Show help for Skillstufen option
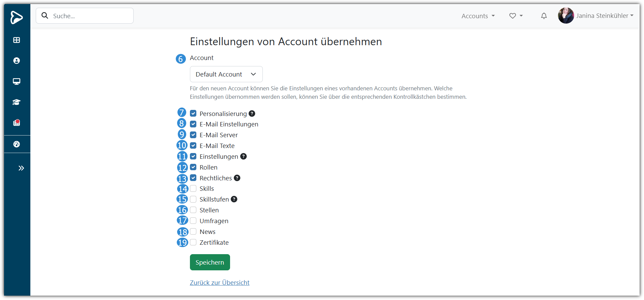This screenshot has height=300, width=644. (234, 199)
